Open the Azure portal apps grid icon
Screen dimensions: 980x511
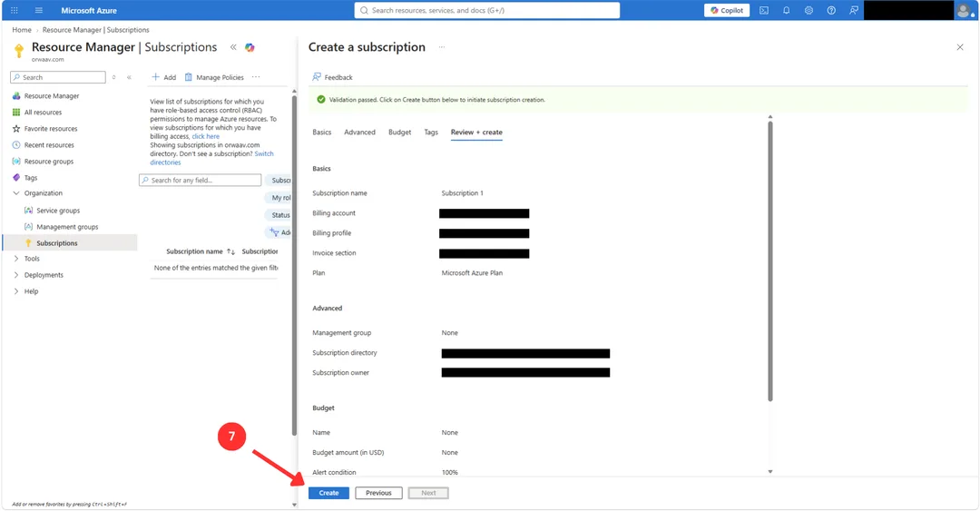(15, 10)
